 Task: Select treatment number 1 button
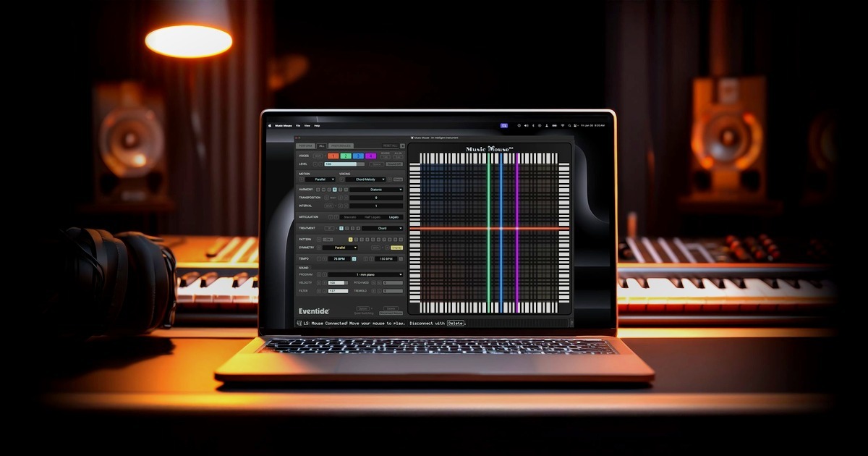(341, 228)
